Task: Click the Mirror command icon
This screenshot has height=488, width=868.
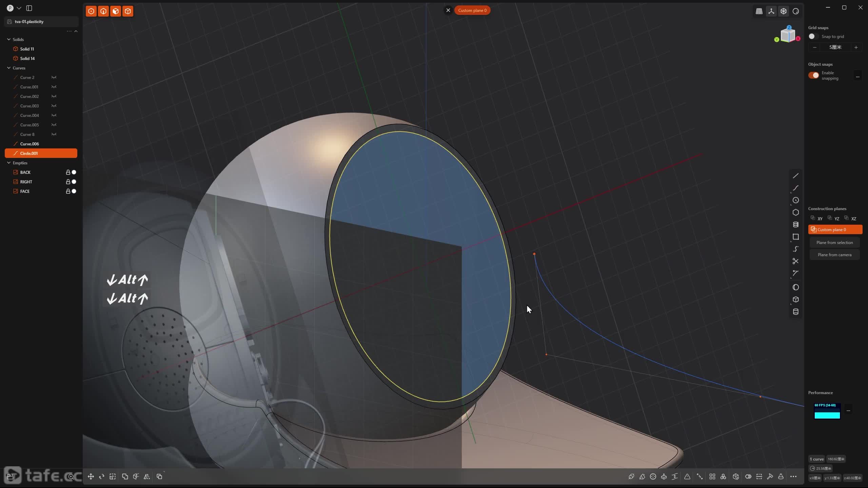Action: pos(147,476)
